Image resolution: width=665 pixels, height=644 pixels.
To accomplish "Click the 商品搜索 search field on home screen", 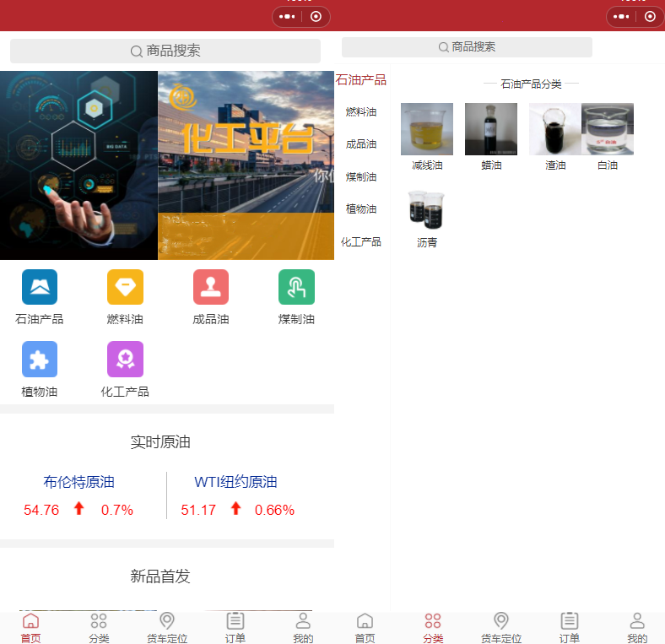I will tap(165, 51).
